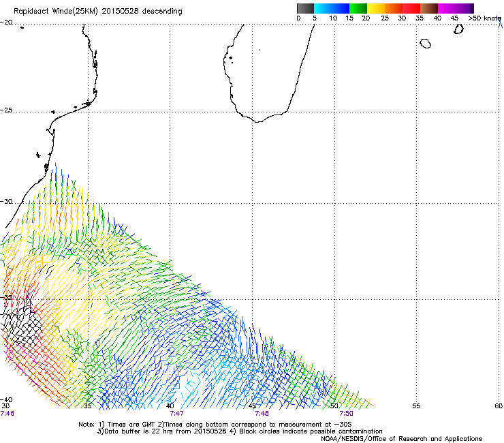Click the purple '7:48' swath time

pos(262,414)
